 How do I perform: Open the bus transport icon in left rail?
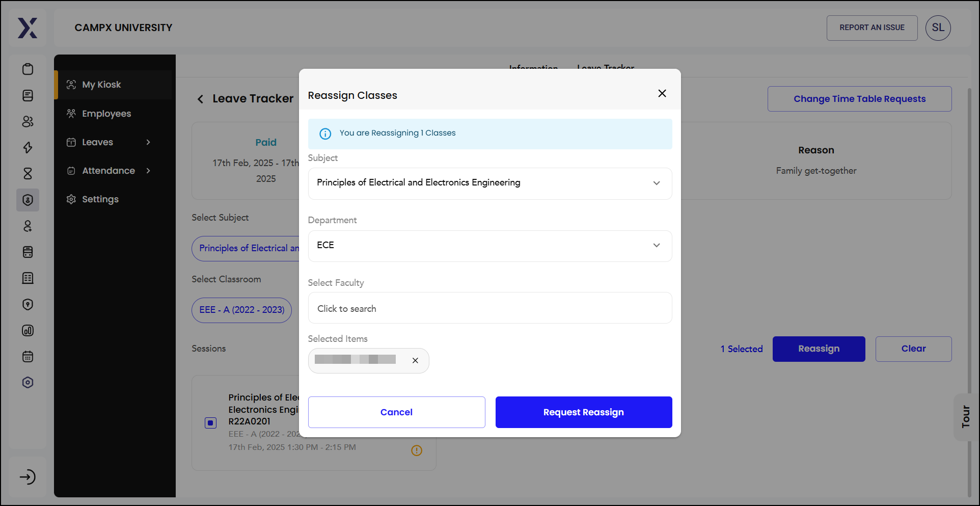28,252
